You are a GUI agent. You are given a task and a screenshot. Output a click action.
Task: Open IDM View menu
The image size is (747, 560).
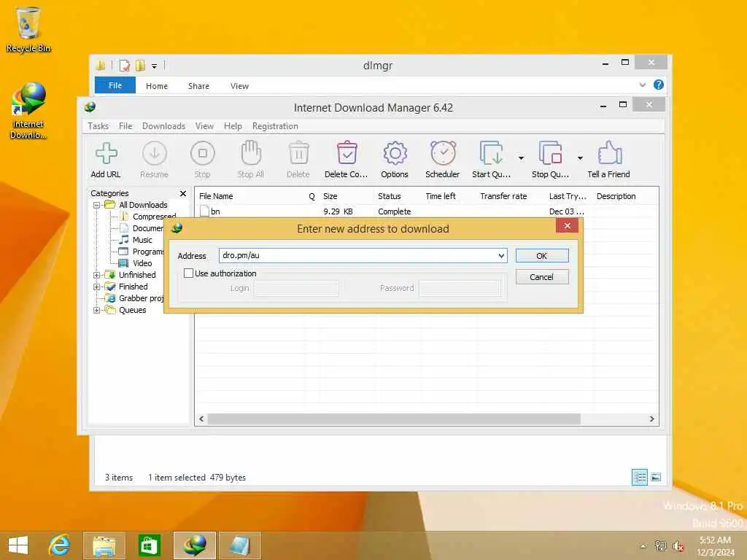tap(204, 126)
